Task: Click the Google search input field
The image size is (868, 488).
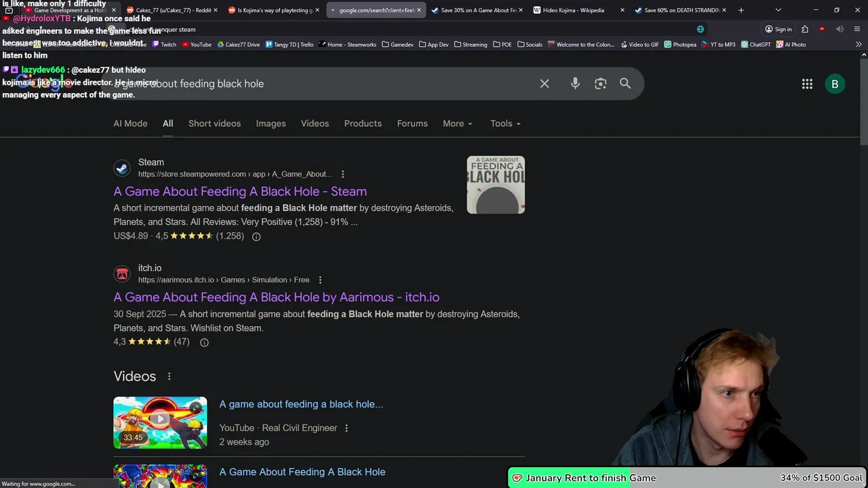Action: 325,83
